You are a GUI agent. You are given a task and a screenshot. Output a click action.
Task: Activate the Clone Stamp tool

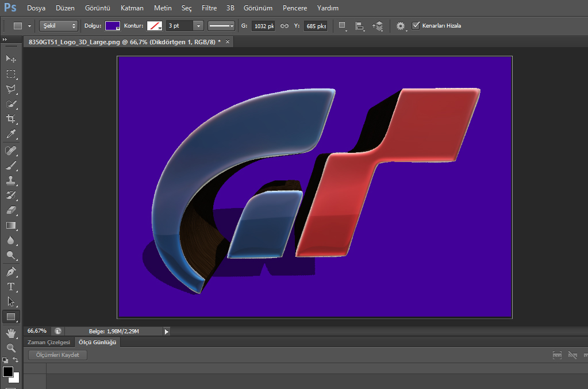coord(11,180)
